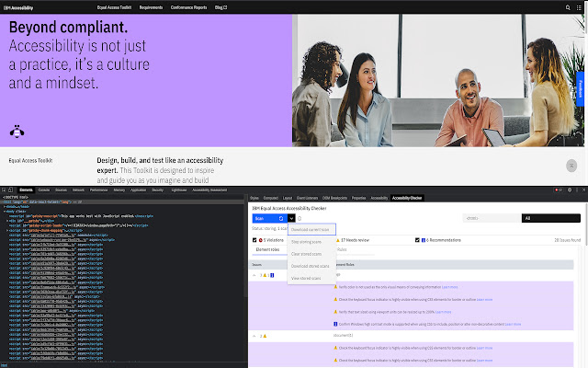This screenshot has height=368, width=588.
Task: Click the warning icon beside 'Verify that text sized'
Action: (x=335, y=312)
